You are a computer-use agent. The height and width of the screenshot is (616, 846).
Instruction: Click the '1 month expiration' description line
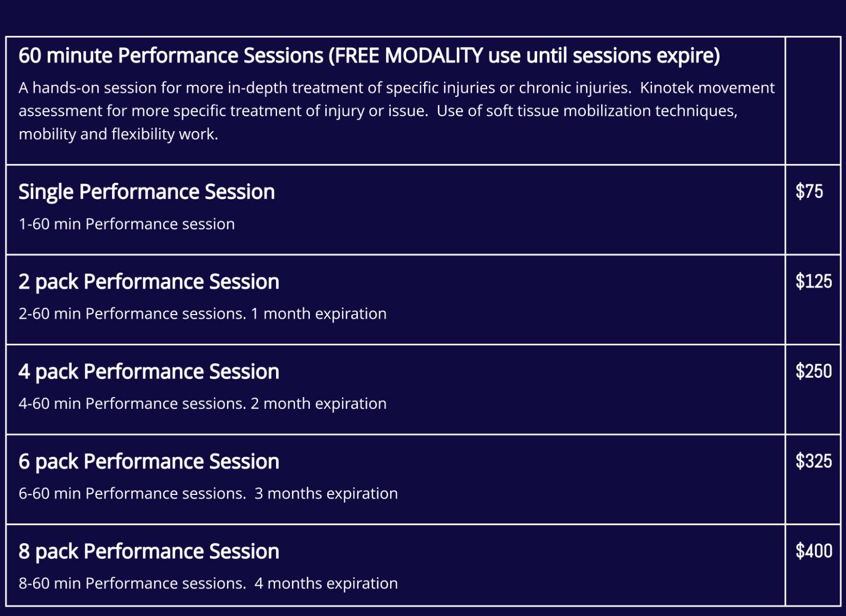318,314
